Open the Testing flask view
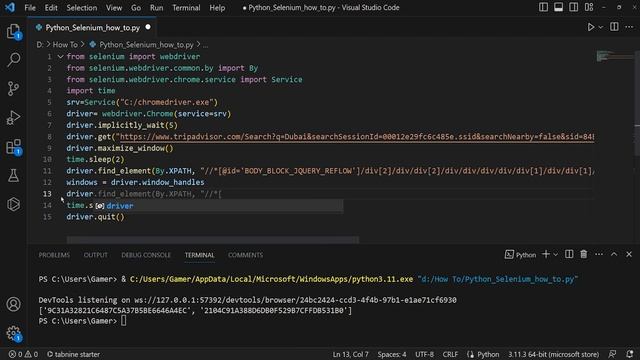The image size is (640, 360). (13, 176)
